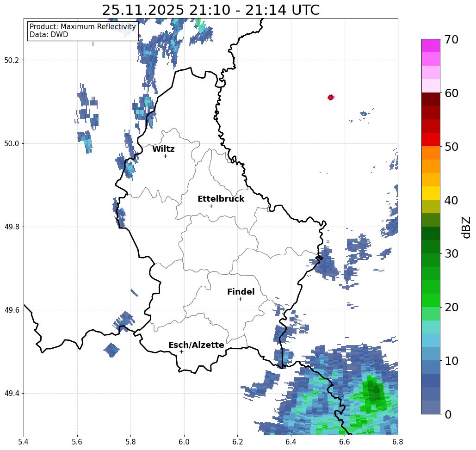Select the Ettelbruck station label
Viewport: 476px width, 450px height.
coord(221,199)
